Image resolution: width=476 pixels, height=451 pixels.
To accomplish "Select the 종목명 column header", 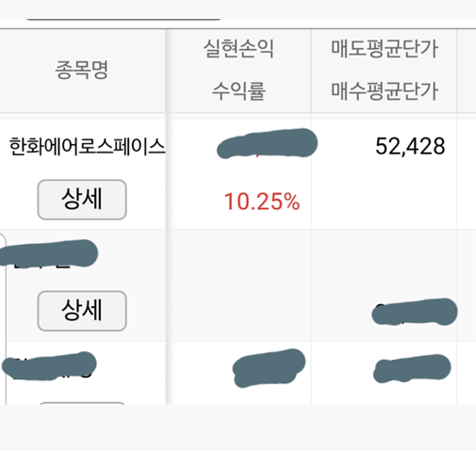I will click(82, 70).
